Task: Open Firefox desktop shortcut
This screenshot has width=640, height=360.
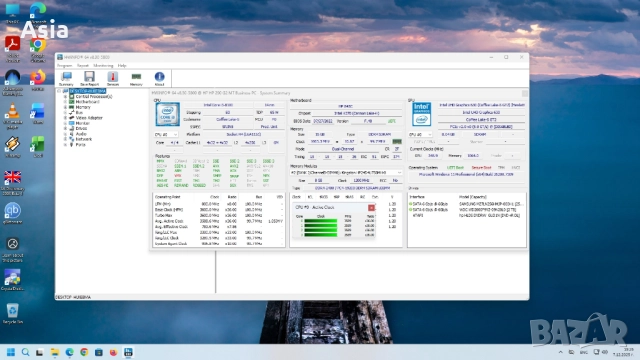Action: click(x=38, y=80)
